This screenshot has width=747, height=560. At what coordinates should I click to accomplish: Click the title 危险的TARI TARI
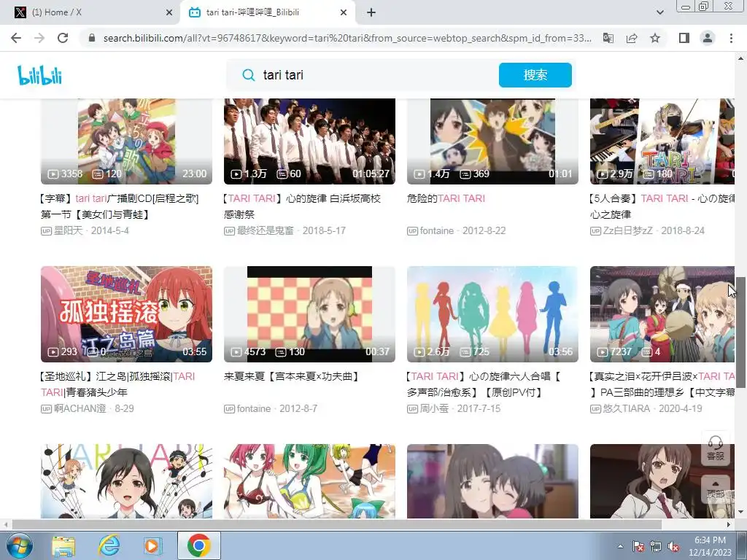[x=446, y=198]
